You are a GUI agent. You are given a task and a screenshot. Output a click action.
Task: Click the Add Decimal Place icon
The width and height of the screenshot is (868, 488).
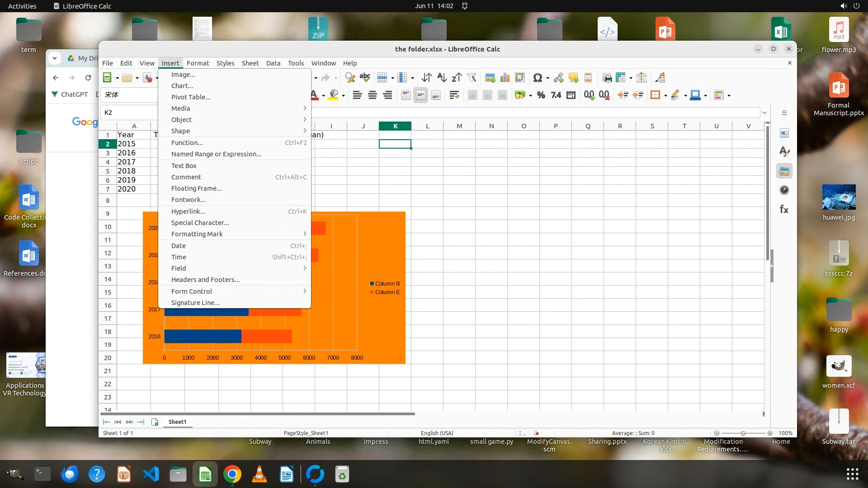tap(589, 95)
